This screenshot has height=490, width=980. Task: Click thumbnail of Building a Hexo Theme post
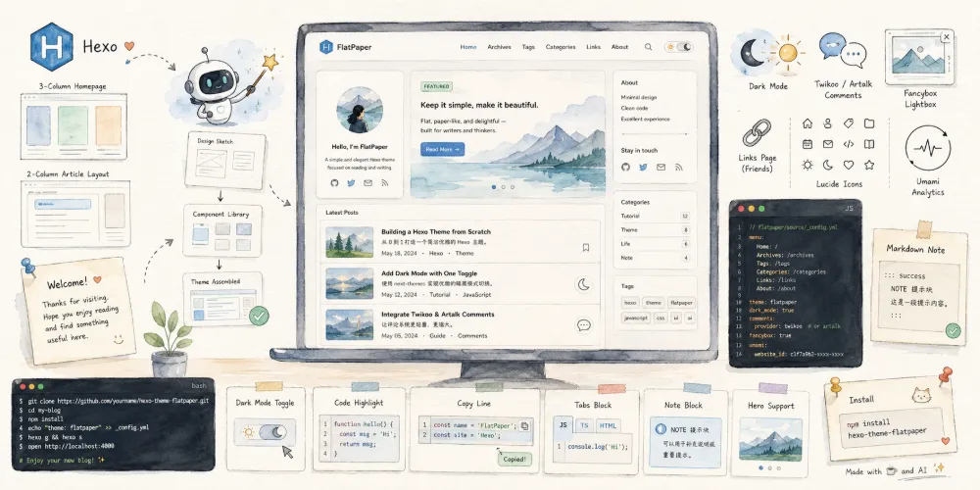(x=350, y=242)
